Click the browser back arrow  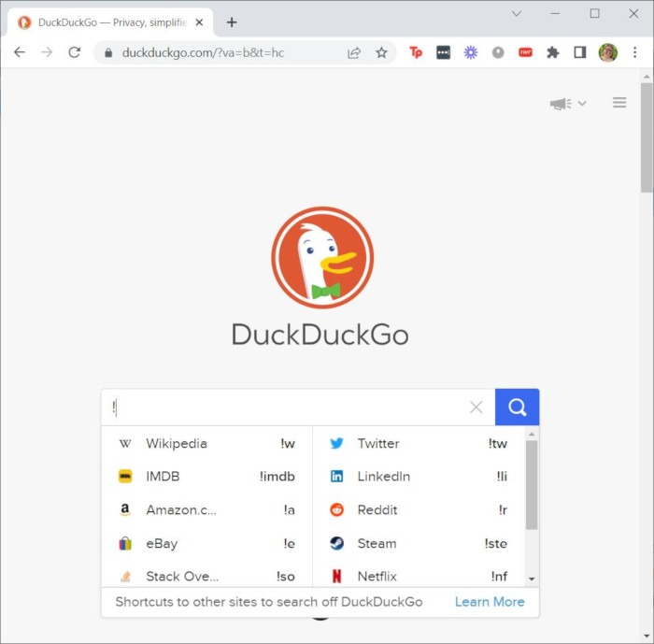20,52
